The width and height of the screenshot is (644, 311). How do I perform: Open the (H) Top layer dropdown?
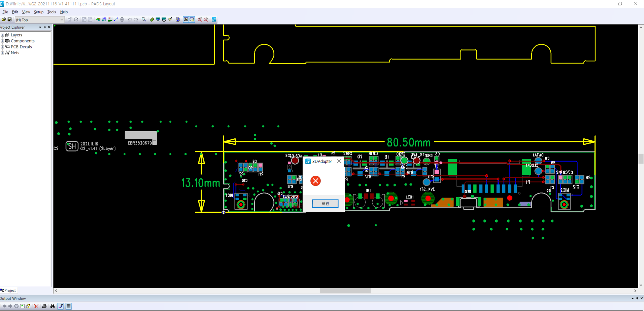tap(62, 20)
